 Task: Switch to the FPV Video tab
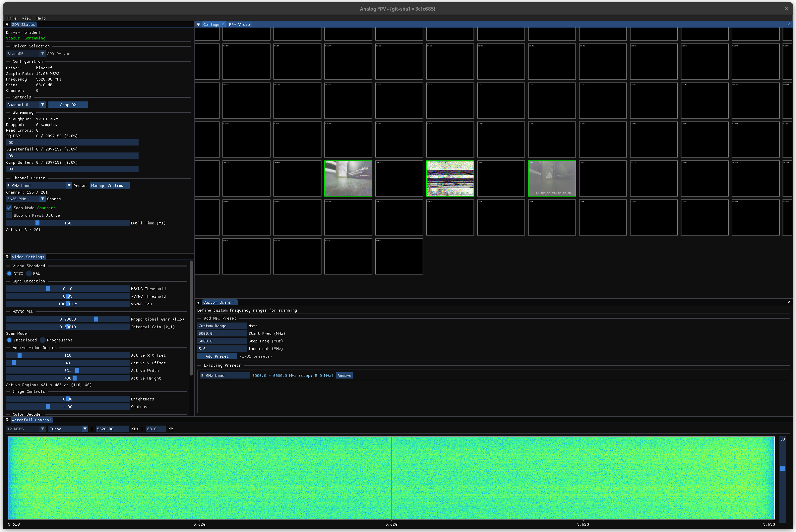click(x=239, y=25)
